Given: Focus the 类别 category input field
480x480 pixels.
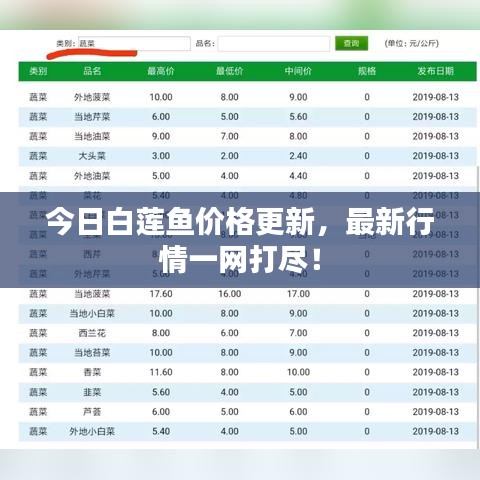Looking at the screenshot, I should click(x=134, y=43).
